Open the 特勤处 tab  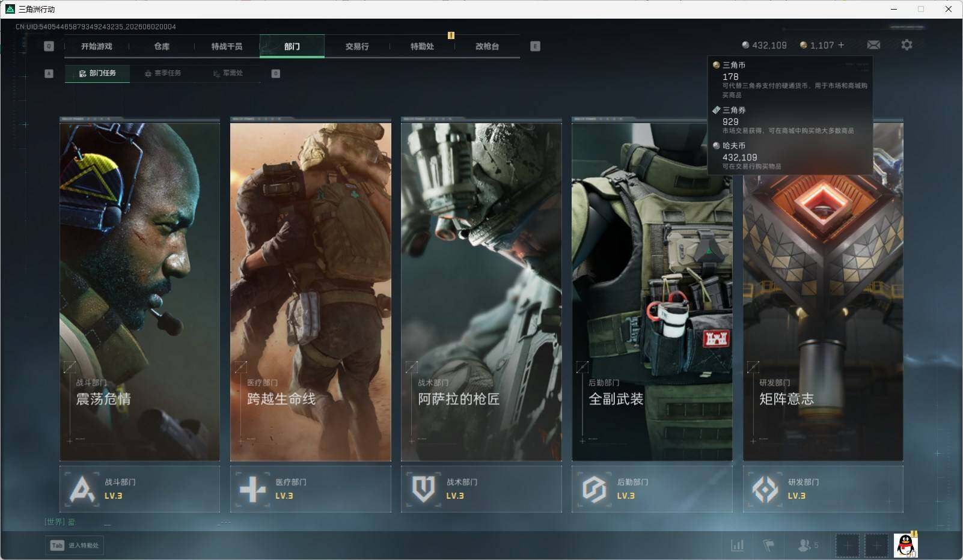422,46
